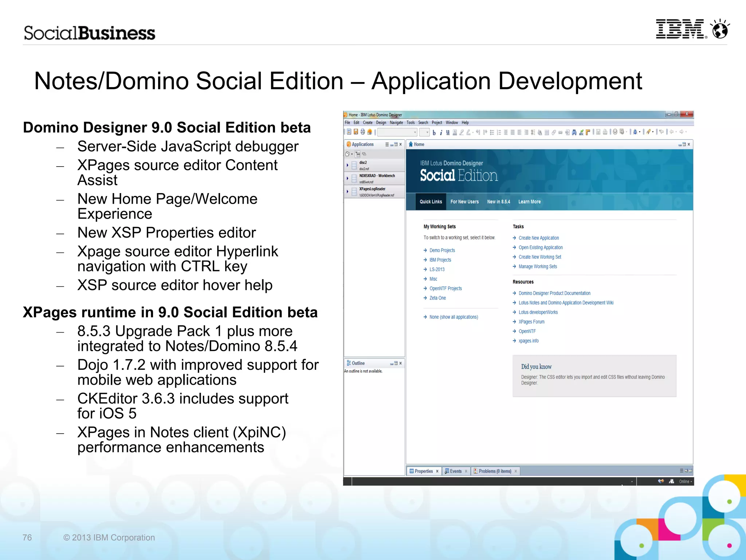This screenshot has width=746, height=560.
Task: Click the mountain icon in status bar
Action: [x=671, y=481]
